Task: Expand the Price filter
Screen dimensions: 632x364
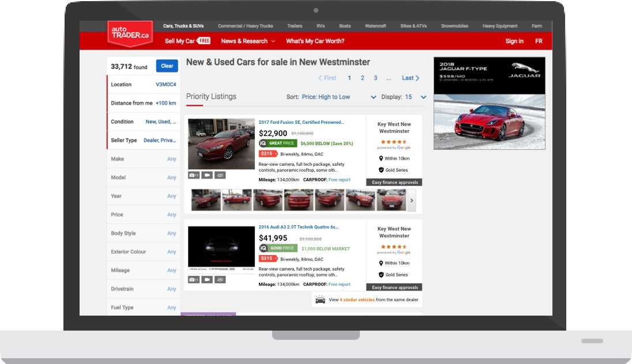Action: coord(144,215)
